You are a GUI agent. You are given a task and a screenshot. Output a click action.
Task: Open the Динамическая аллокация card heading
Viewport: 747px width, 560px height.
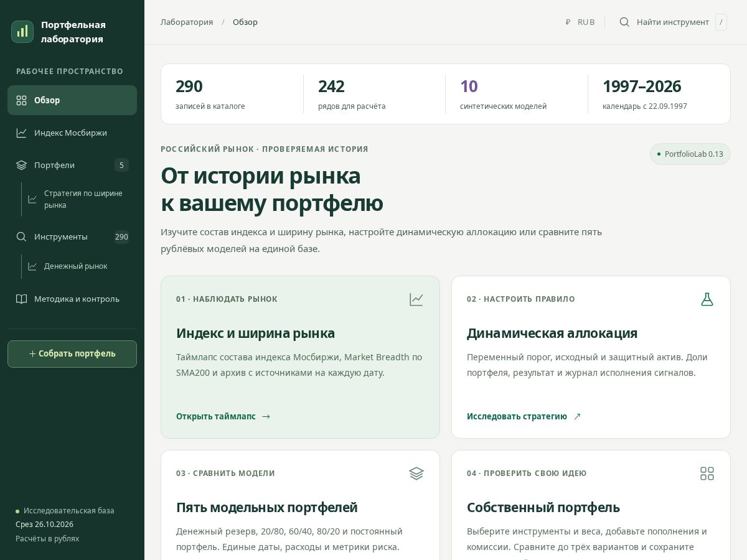click(552, 333)
